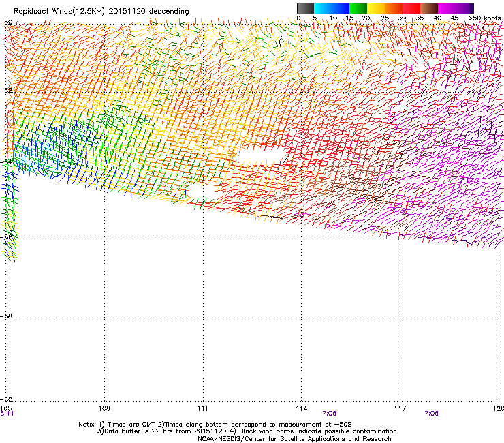Select the cyan-to-blue 5-15 knots legend band

(332, 8)
